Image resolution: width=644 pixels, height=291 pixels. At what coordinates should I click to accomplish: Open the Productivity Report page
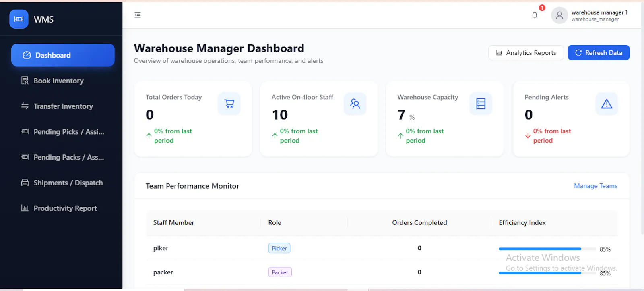tap(63, 208)
